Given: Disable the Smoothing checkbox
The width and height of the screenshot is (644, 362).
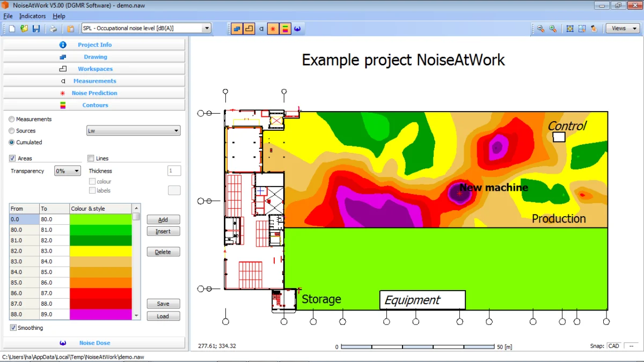Looking at the screenshot, I should (13, 328).
